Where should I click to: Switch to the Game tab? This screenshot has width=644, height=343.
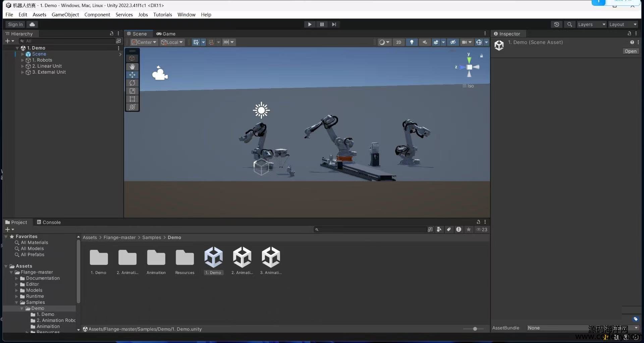(166, 33)
